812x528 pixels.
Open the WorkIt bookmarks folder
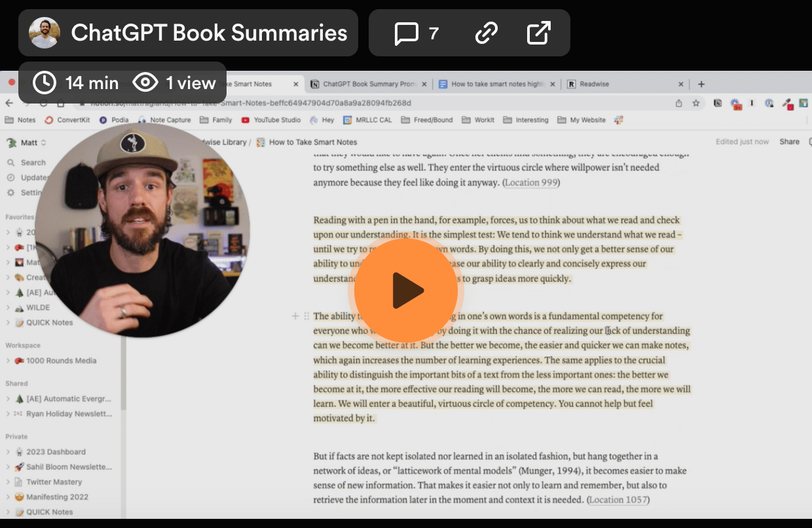coord(478,120)
